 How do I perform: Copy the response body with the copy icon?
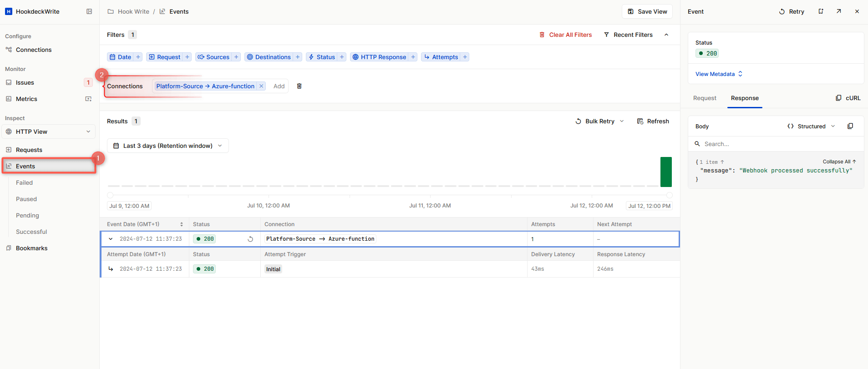click(850, 126)
